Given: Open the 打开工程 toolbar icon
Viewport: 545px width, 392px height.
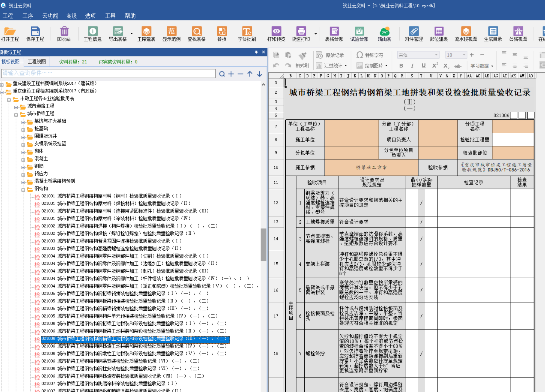Looking at the screenshot, I should tap(10, 34).
